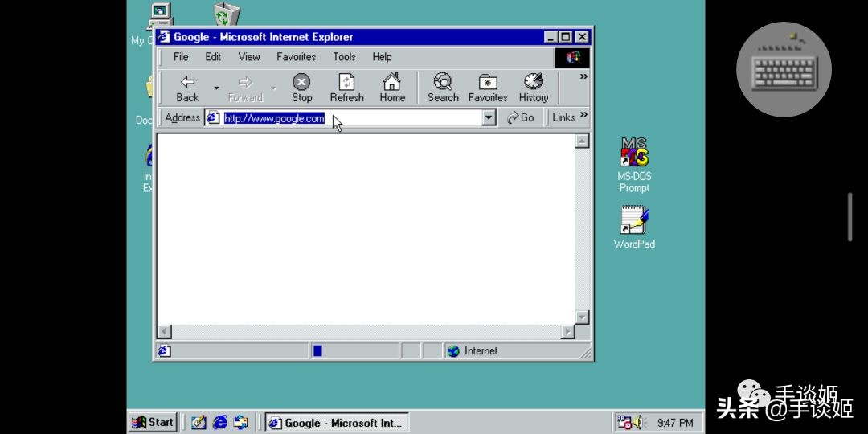Open the Search pane
868x434 pixels.
point(443,88)
